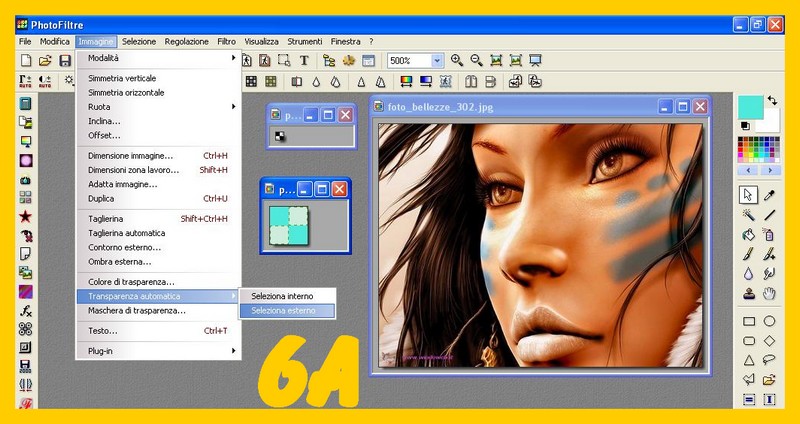Pick the paint bucket fill tool
Screen dimensions: 800x424
748,234
